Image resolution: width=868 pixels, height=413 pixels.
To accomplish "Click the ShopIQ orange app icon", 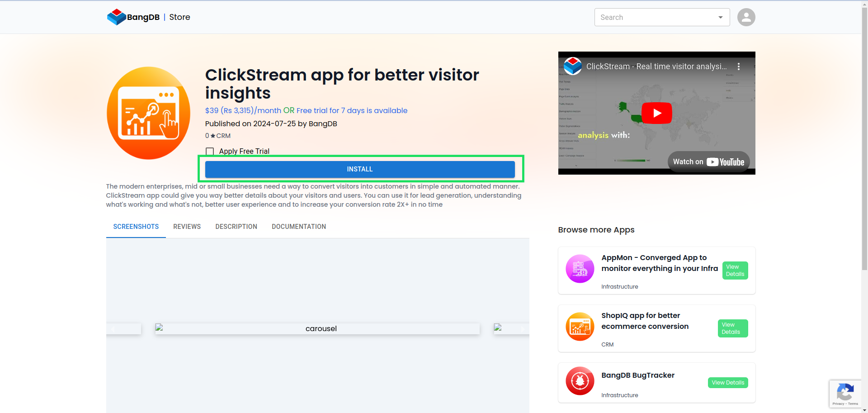I will point(580,327).
